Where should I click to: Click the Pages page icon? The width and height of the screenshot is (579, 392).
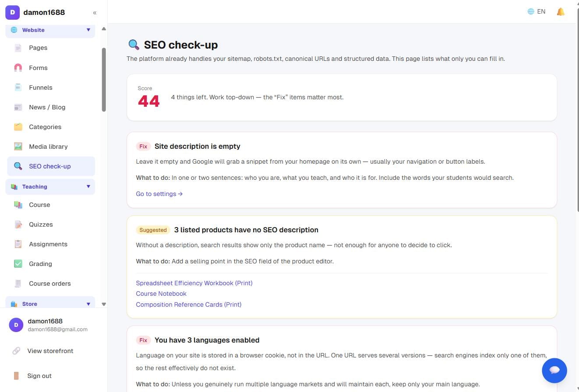click(18, 48)
